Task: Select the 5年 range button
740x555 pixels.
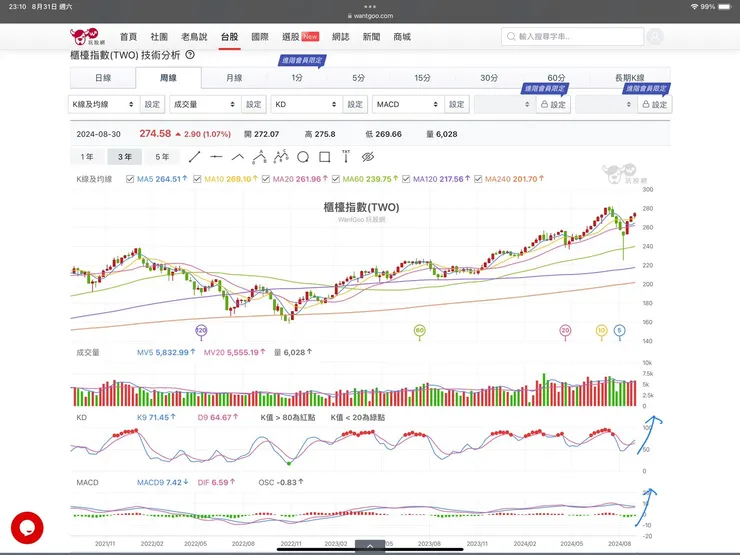Action: click(x=162, y=157)
